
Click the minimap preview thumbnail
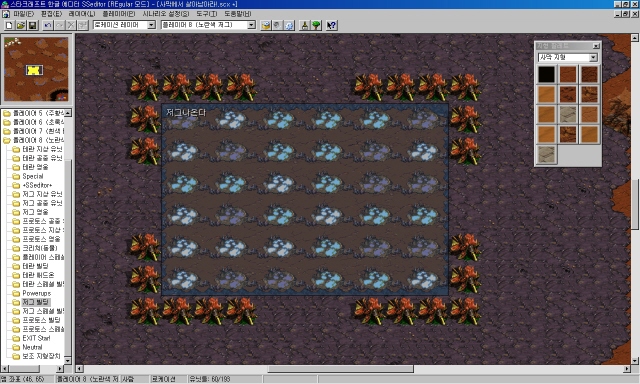[x=36, y=69]
